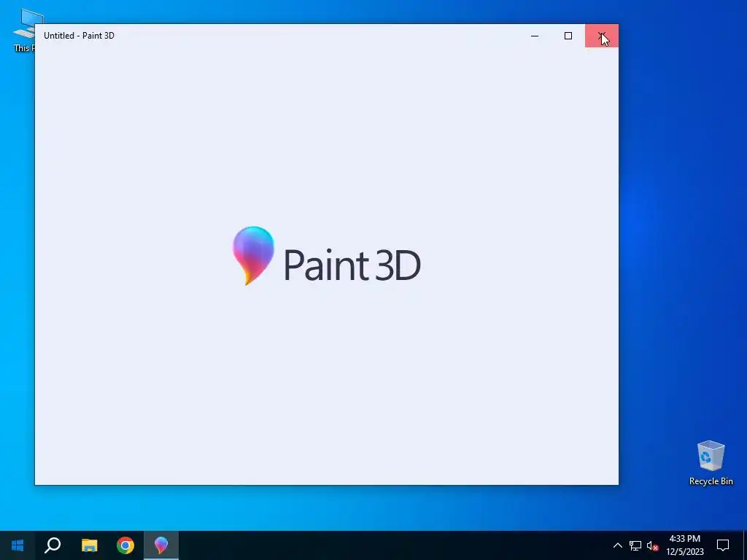Click the muted volume tray icon
This screenshot has height=560, width=747.
(652, 545)
